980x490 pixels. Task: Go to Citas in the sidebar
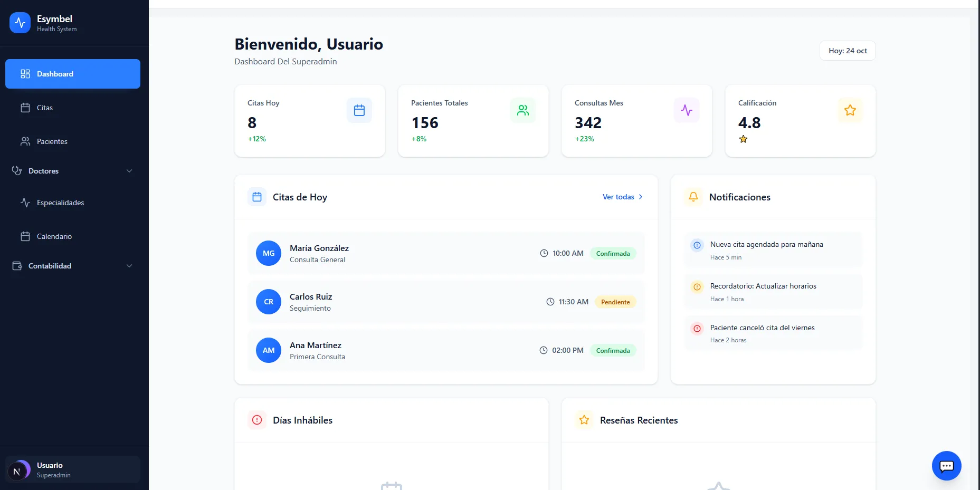point(45,108)
